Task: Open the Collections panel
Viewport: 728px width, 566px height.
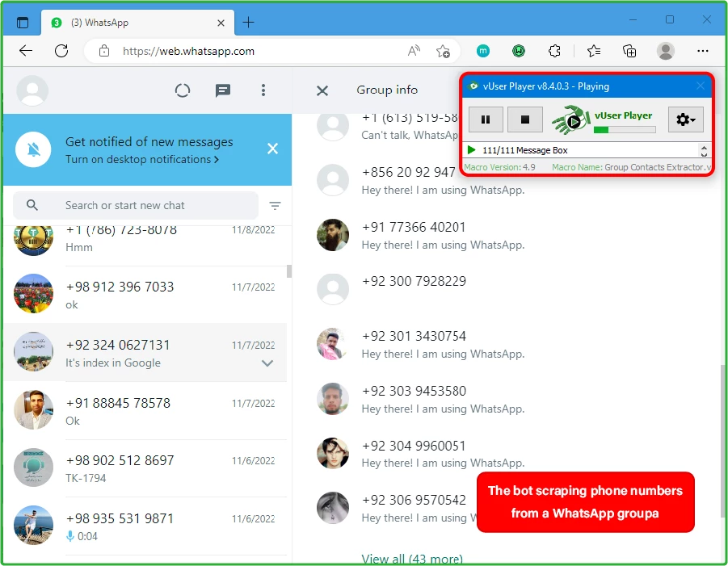Action: tap(629, 51)
